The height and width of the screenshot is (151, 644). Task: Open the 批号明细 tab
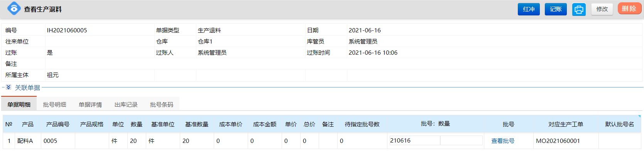pyautogui.click(x=54, y=104)
